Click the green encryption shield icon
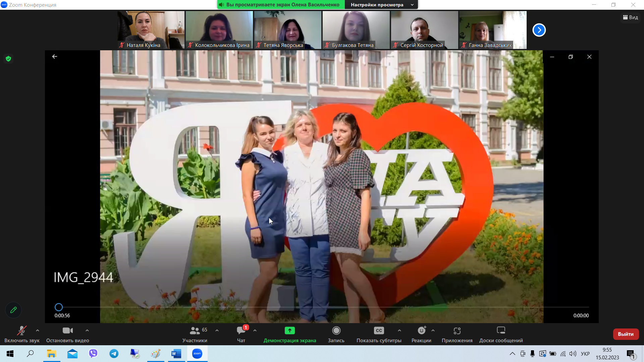The width and height of the screenshot is (644, 362). [x=8, y=59]
